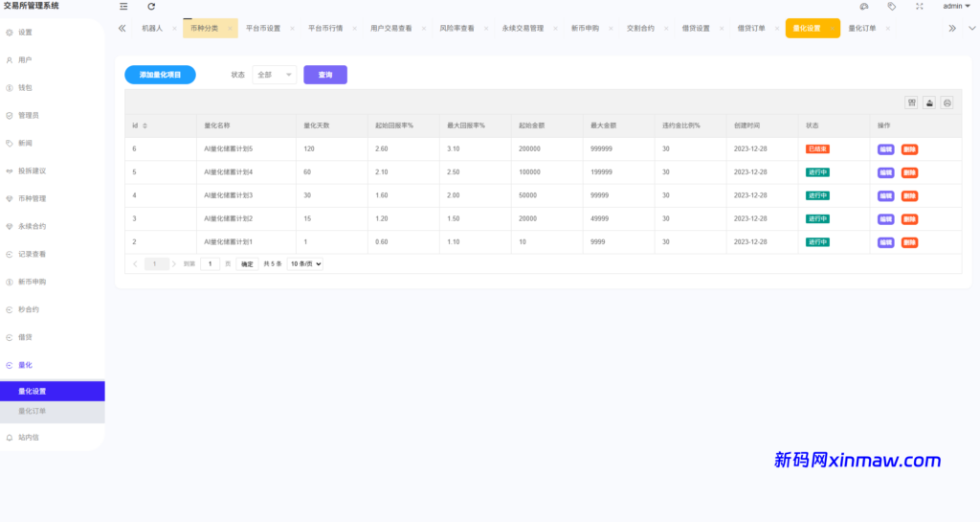Click the table export icon
Screen dimensions: 980x522
click(x=929, y=102)
